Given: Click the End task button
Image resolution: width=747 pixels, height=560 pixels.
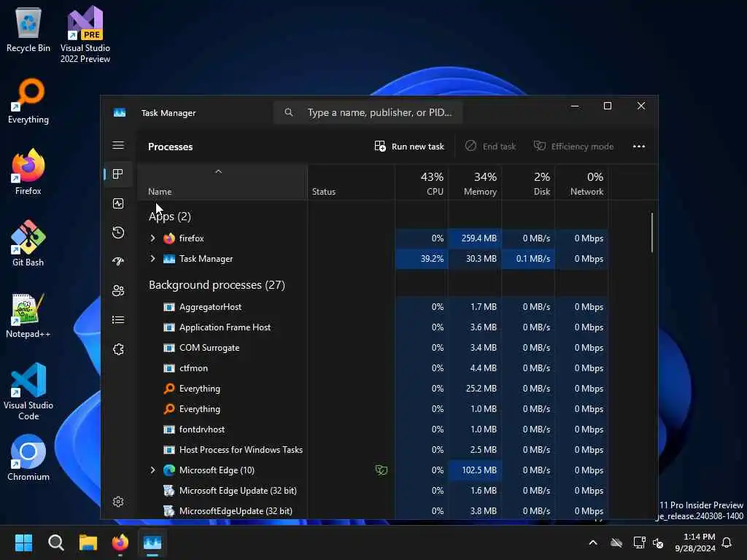Looking at the screenshot, I should (x=491, y=146).
